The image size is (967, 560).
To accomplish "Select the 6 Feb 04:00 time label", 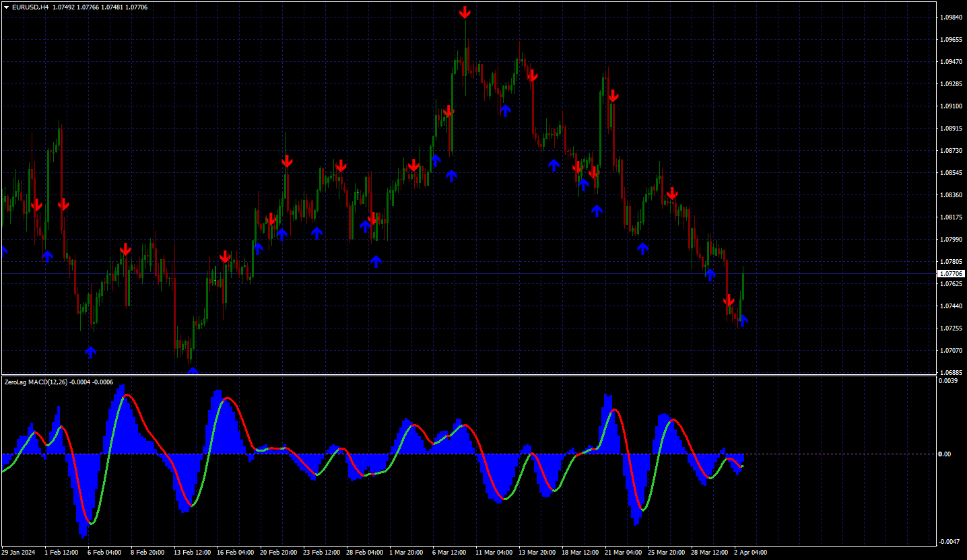I will tap(104, 553).
